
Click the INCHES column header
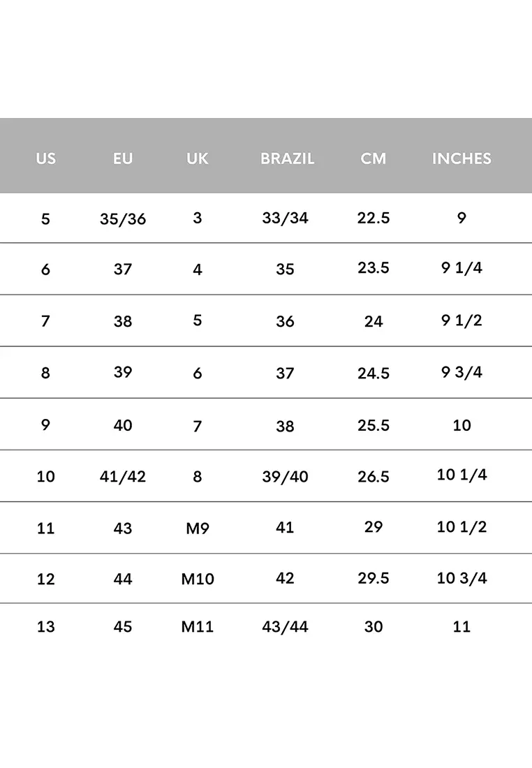(x=461, y=158)
